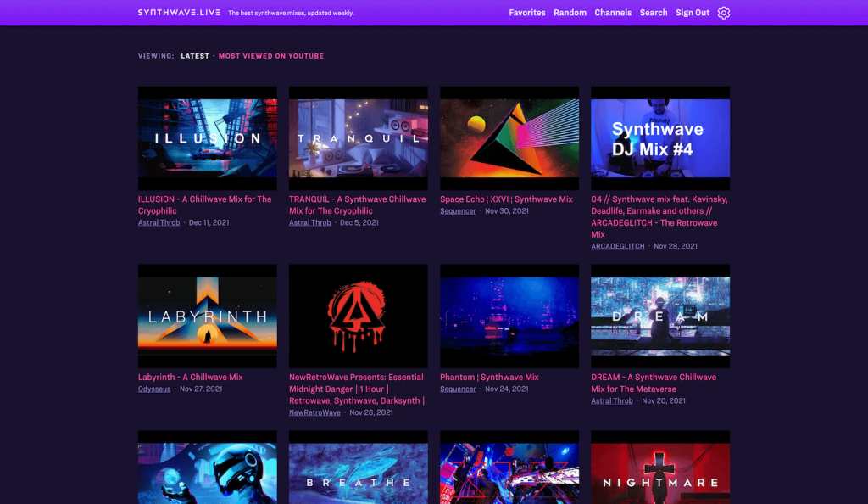Screen dimensions: 868x504
Task: Visit Sequencer channel under Phantom
Action: tap(458, 389)
